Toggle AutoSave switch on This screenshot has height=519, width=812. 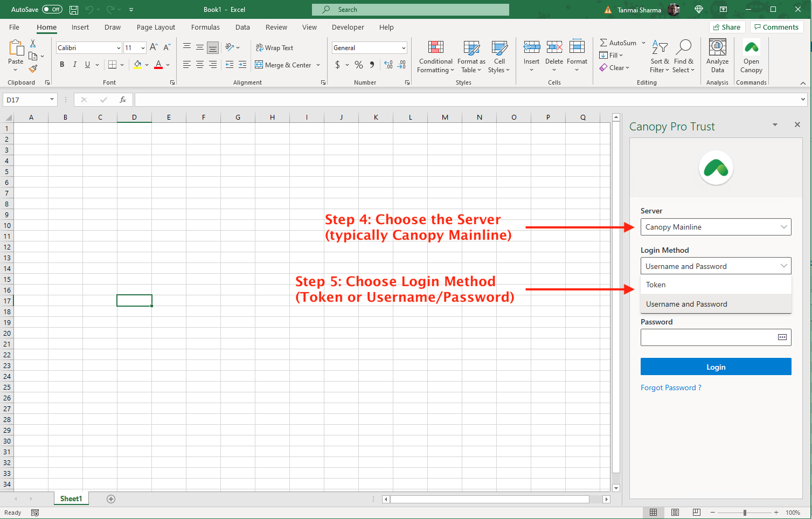52,10
